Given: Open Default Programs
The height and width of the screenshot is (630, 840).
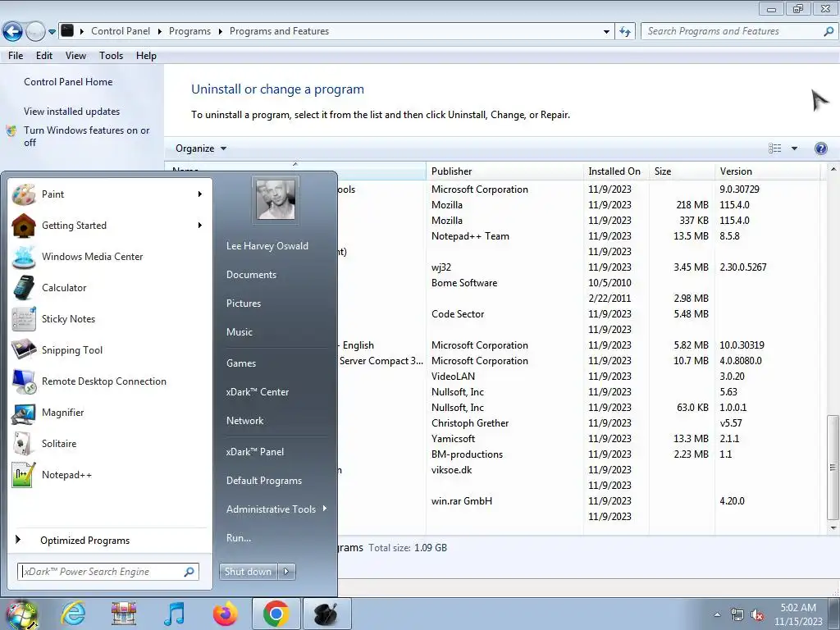Looking at the screenshot, I should (264, 481).
